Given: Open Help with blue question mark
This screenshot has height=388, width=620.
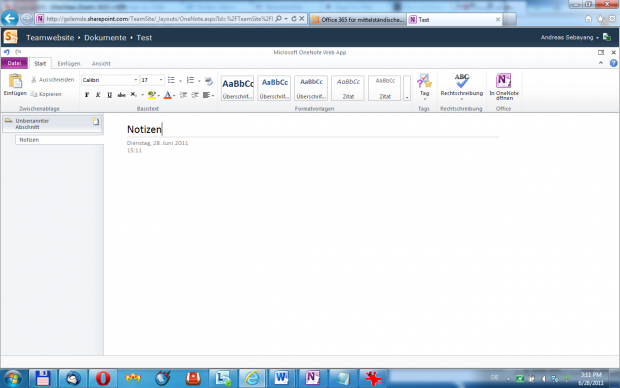Looking at the screenshot, I should 613,63.
